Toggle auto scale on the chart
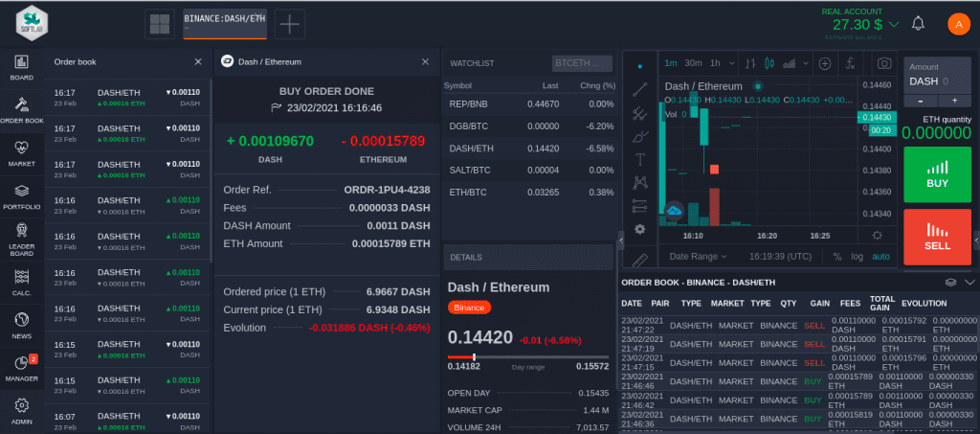Viewport: 980px width, 434px height. click(x=880, y=257)
